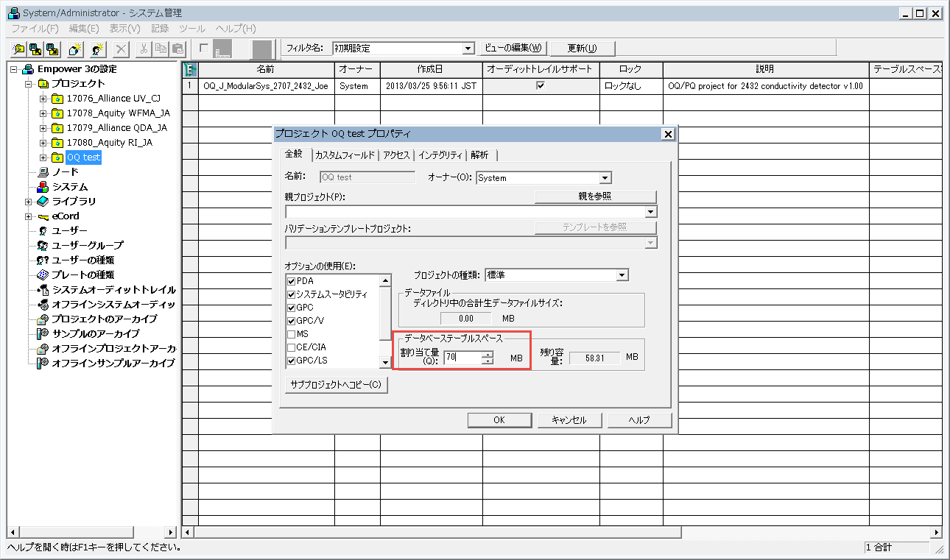ツールバーの新規プロジェクト作成アイコンをクリック
950x560 pixels.
click(x=18, y=49)
